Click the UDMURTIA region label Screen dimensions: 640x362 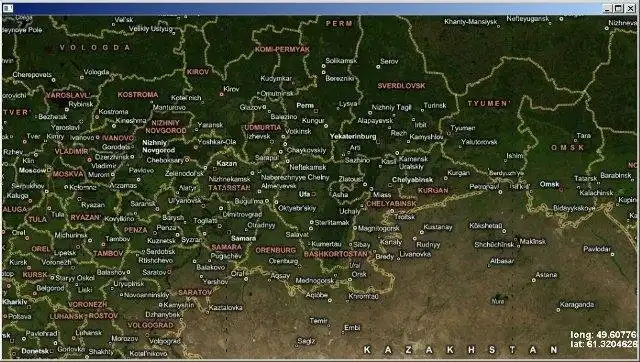[262, 127]
